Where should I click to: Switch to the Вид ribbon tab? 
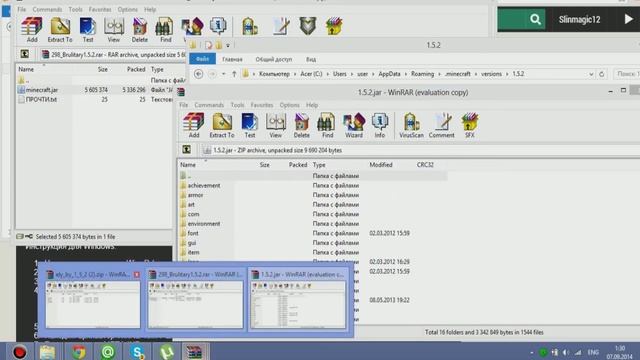tap(311, 59)
